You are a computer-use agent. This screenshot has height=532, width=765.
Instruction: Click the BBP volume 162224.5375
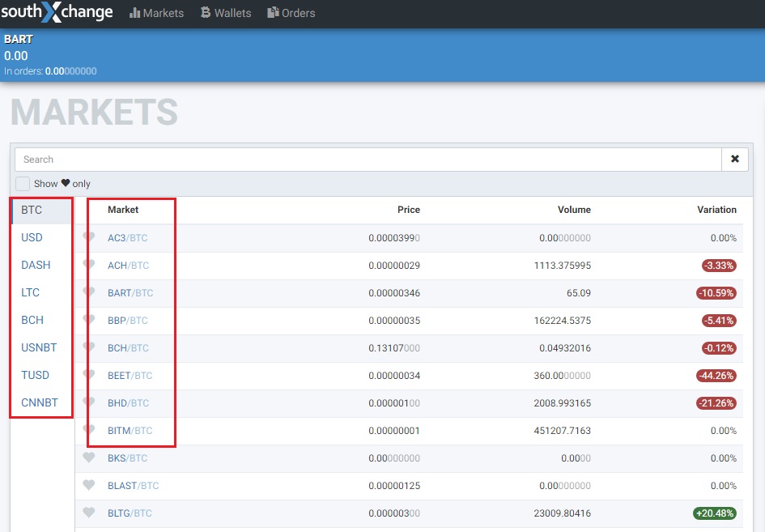[563, 321]
